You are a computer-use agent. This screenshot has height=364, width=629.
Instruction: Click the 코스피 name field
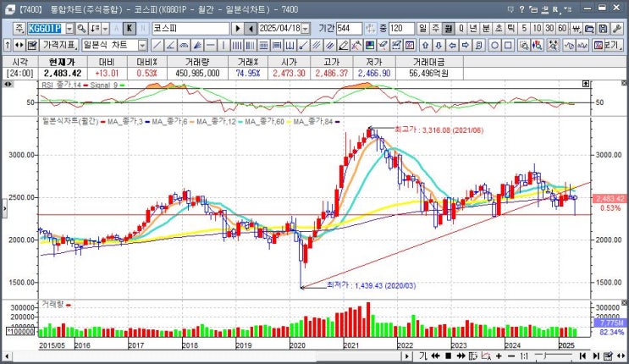click(190, 29)
